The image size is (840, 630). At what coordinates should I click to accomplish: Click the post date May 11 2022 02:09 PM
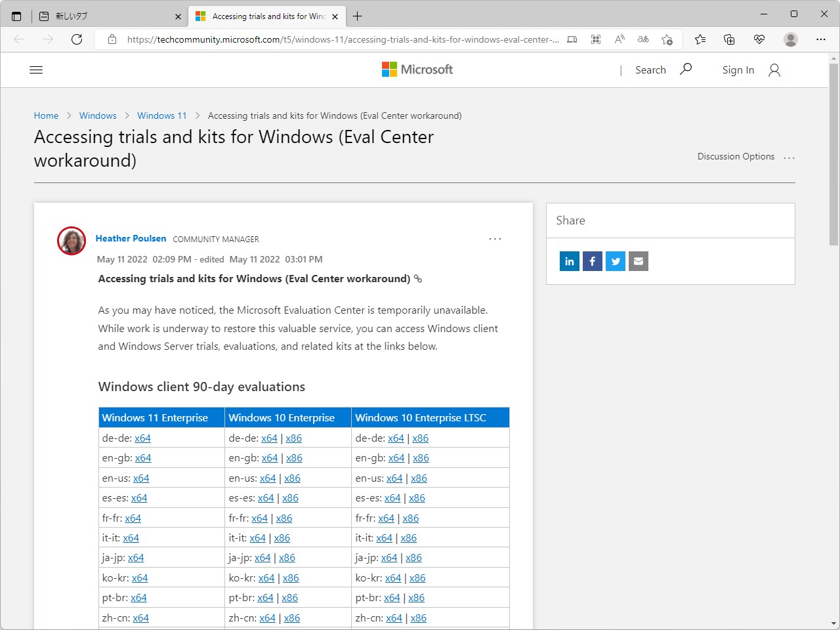[144, 259]
